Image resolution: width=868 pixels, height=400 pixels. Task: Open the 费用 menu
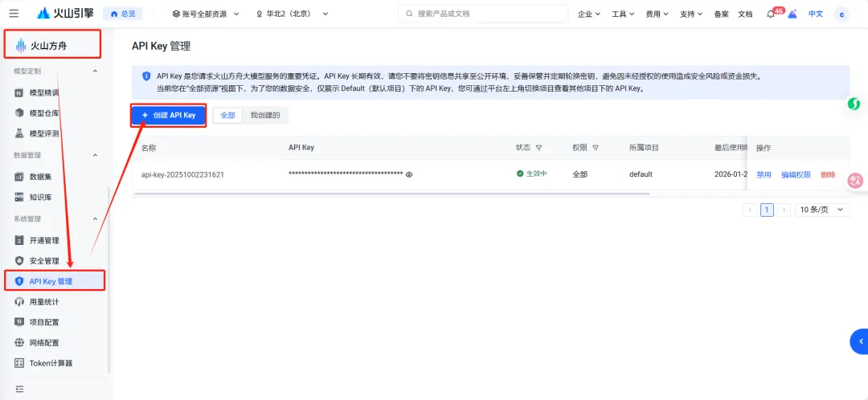(657, 14)
